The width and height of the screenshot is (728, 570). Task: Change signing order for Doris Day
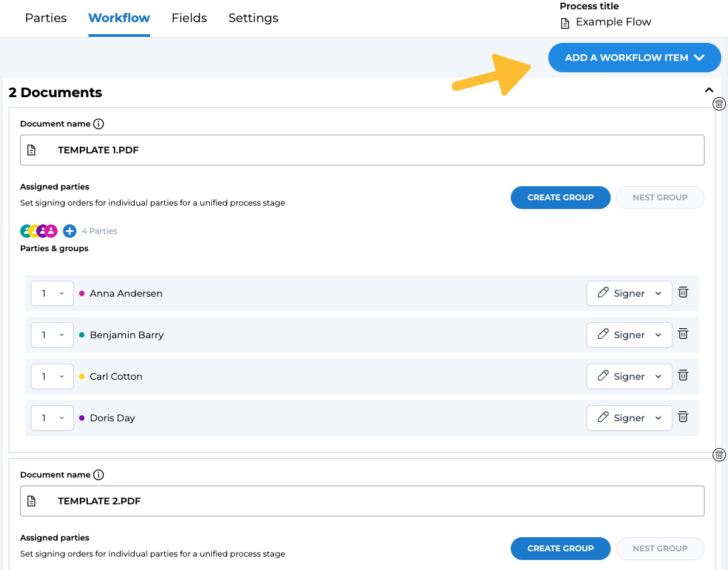click(x=52, y=418)
